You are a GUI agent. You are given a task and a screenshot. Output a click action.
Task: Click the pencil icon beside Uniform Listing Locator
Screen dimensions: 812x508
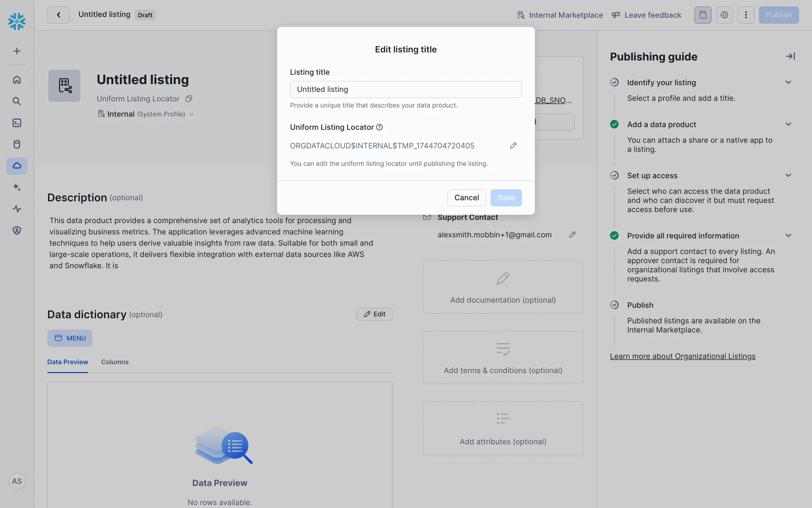[513, 146]
